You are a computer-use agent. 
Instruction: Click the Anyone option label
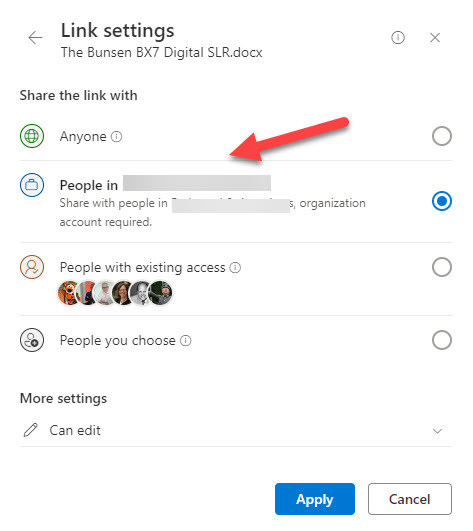(83, 136)
